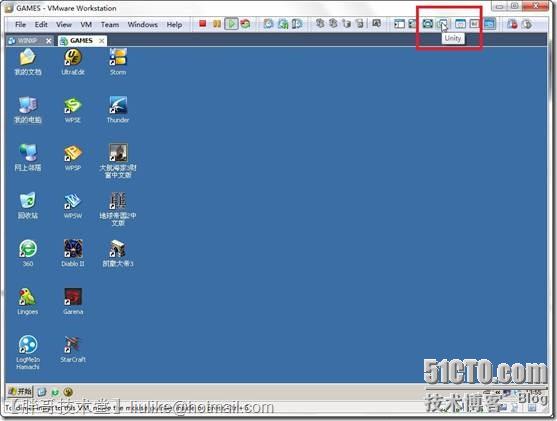This screenshot has width=557, height=421.
Task: Select the Storm desktop icon
Action: click(x=118, y=62)
